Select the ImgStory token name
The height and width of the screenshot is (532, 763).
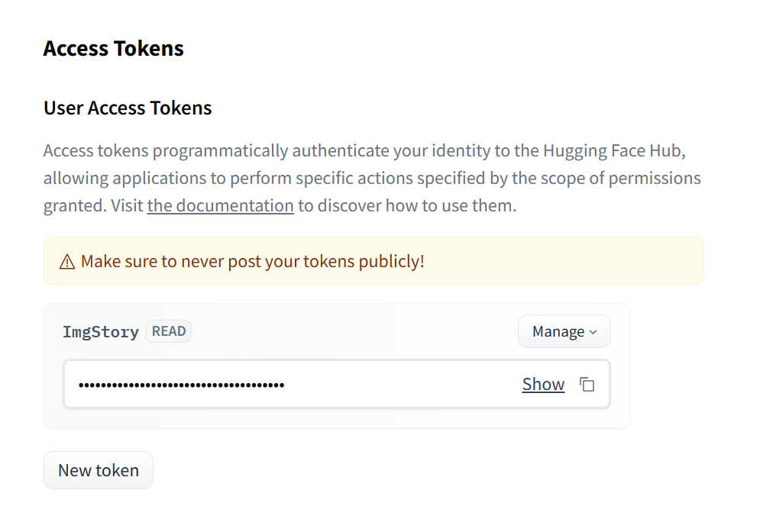101,332
